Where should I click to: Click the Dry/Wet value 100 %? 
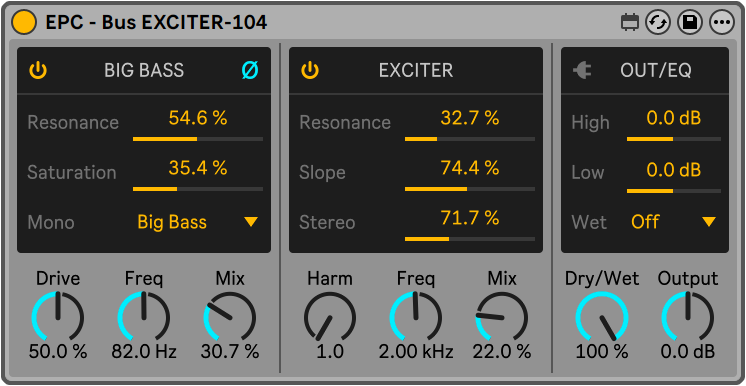coord(602,352)
